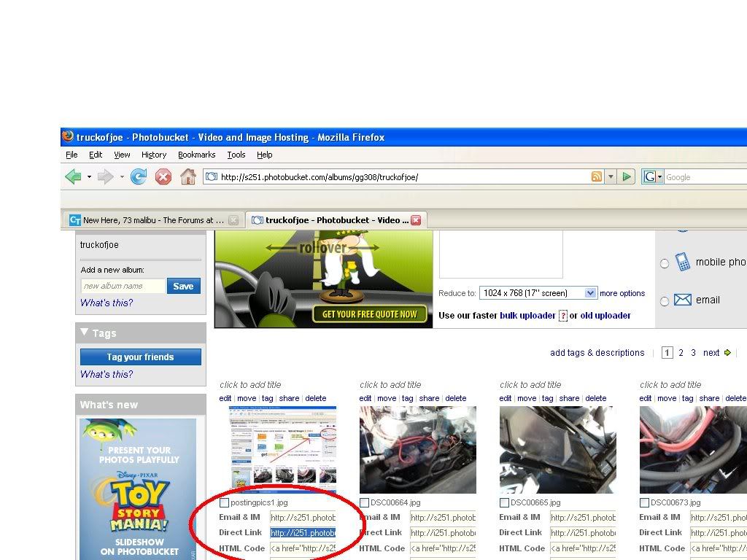Viewport: 747px width, 560px height.
Task: Open the Tools menu
Action: pos(236,155)
